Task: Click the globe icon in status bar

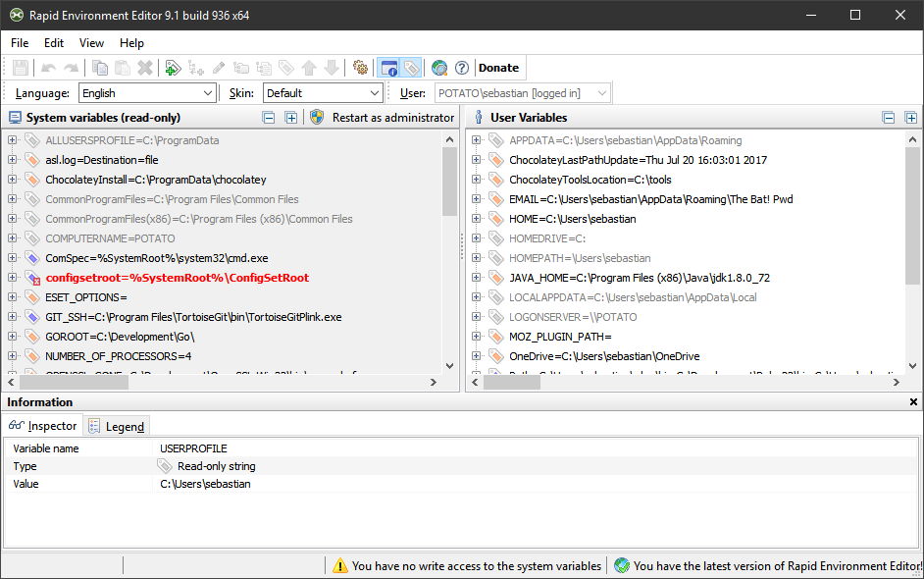Action: point(622,566)
